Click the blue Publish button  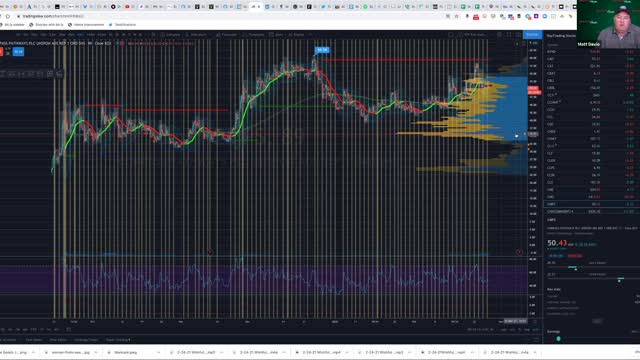pyautogui.click(x=532, y=35)
